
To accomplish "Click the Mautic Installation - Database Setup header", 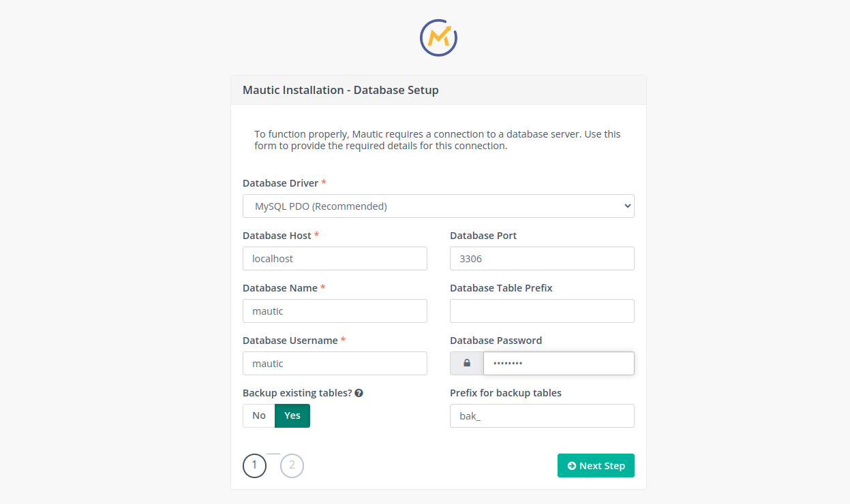I will pos(341,90).
